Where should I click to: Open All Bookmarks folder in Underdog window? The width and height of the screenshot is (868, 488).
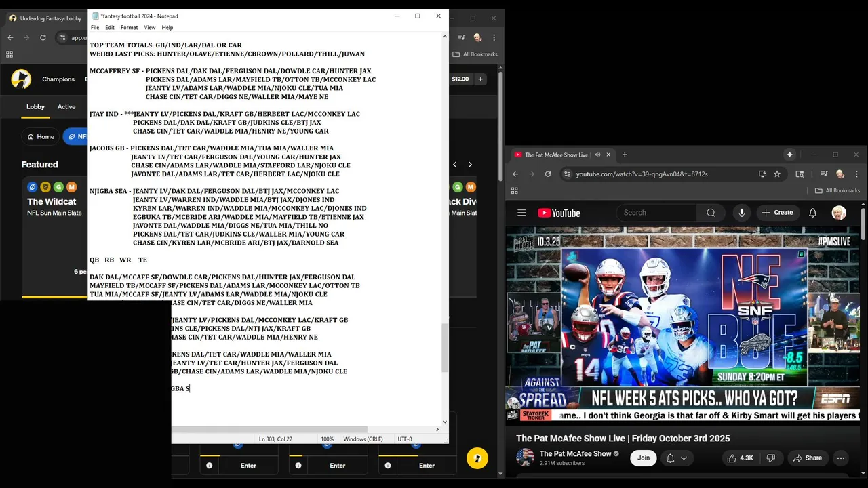tap(475, 54)
